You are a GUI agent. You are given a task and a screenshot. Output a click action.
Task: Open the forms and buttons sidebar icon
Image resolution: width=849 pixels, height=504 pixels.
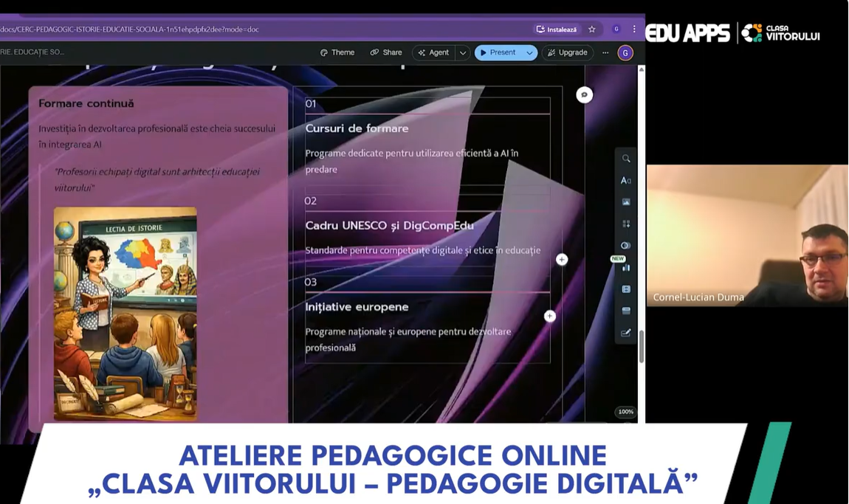[626, 289]
